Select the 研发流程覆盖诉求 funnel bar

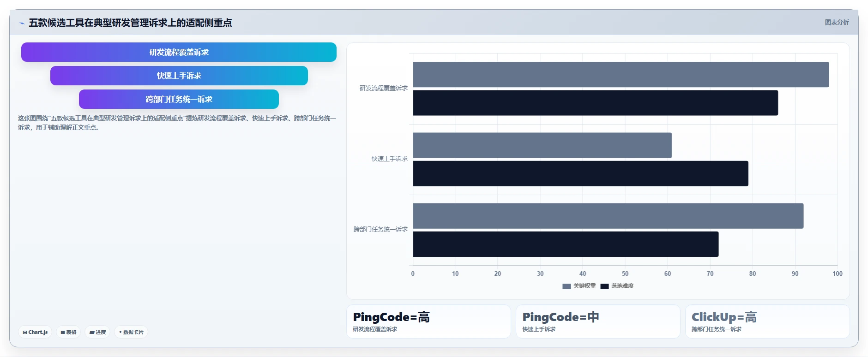coord(179,52)
